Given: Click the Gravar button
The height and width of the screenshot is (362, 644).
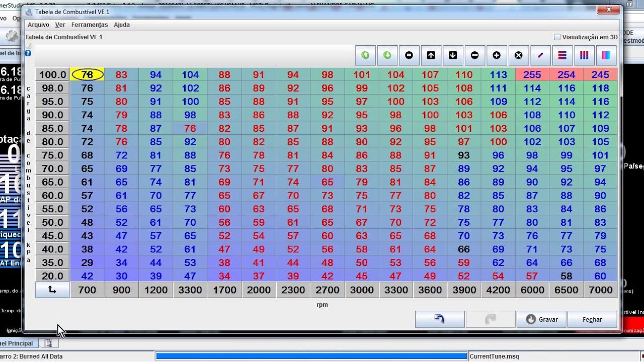Looking at the screenshot, I should pos(541,319).
